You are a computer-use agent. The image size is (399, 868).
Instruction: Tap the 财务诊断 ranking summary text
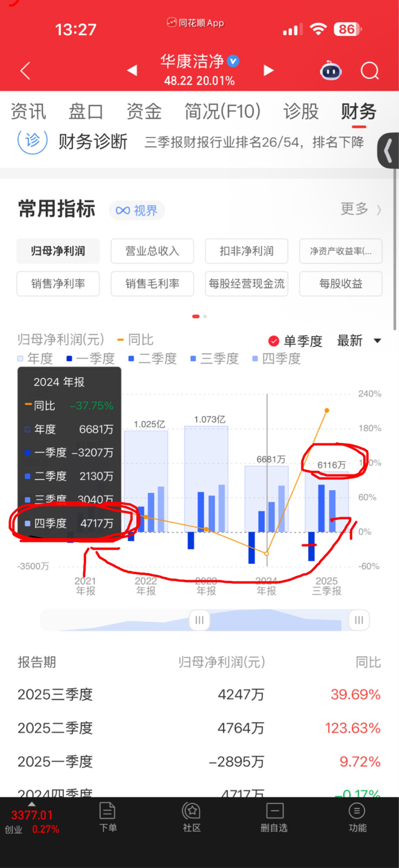254,142
